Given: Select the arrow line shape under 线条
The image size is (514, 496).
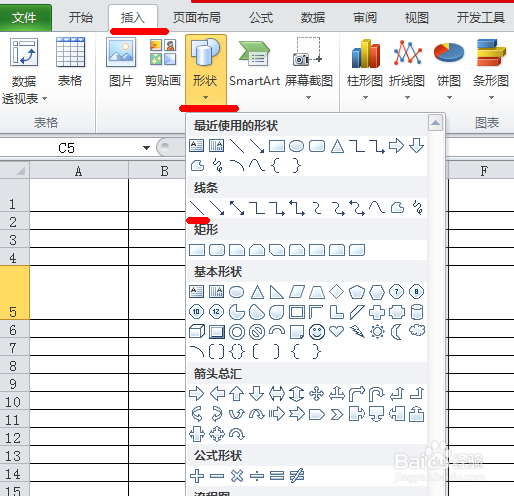Looking at the screenshot, I should pyautogui.click(x=217, y=208).
